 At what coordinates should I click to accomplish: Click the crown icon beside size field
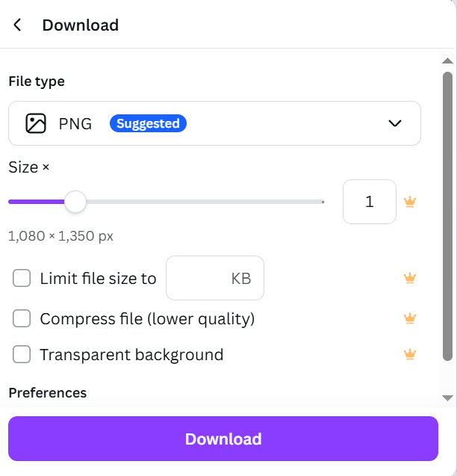point(409,202)
